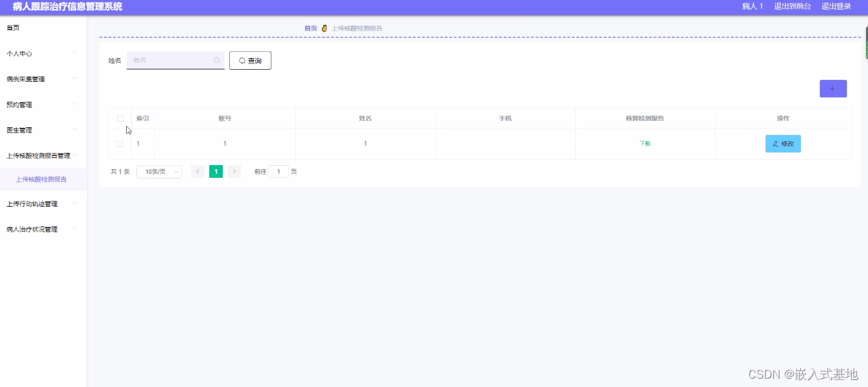Click the purple plus add button
The width and height of the screenshot is (868, 387).
point(833,89)
